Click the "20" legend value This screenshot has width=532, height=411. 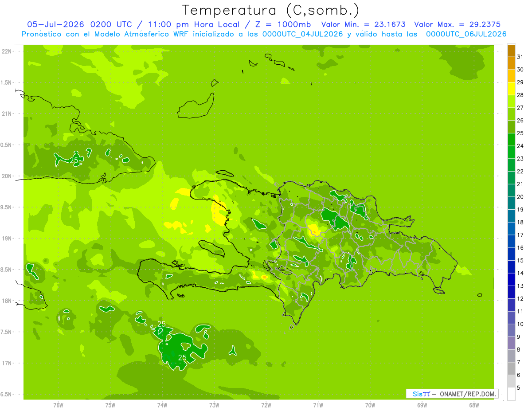(520, 197)
